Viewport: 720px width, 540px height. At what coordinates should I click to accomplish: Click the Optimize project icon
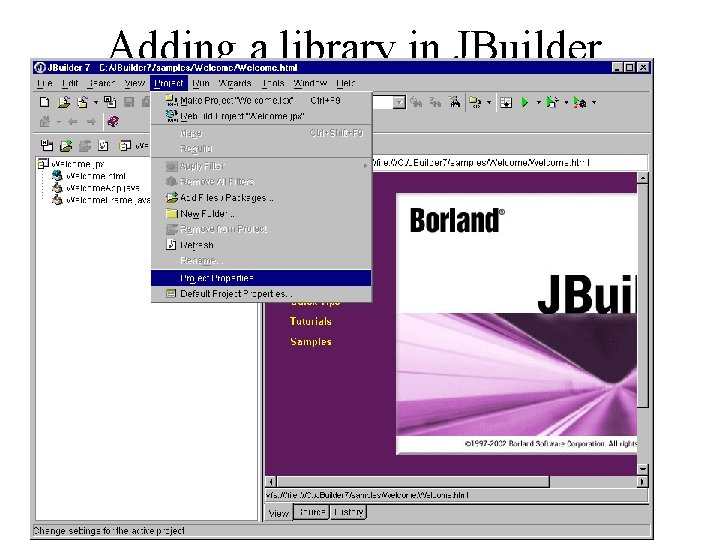pyautogui.click(x=580, y=102)
